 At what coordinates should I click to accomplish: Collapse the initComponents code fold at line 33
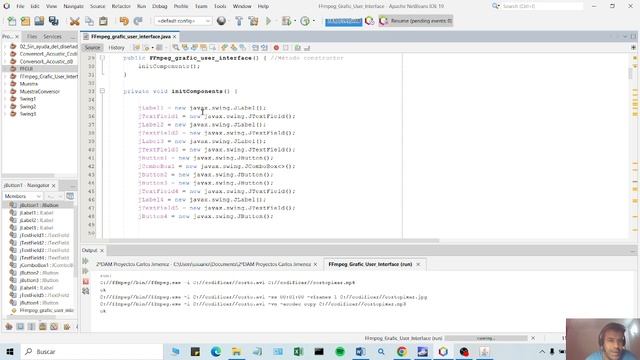point(102,91)
